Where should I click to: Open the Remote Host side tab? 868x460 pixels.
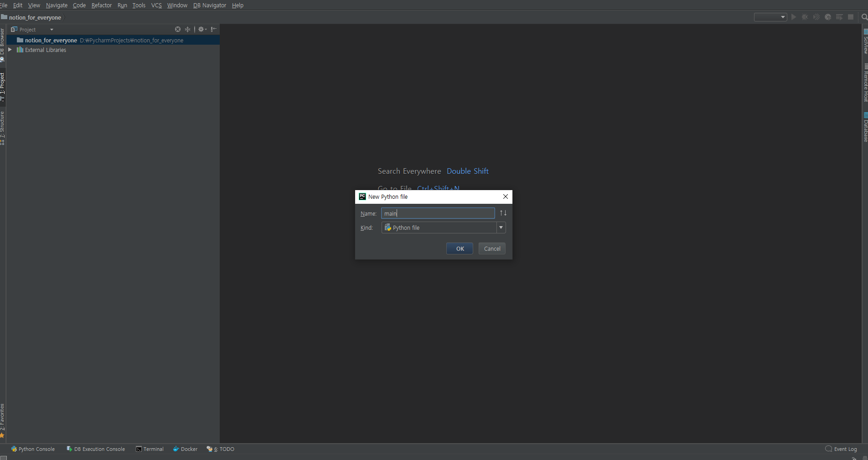(865, 83)
